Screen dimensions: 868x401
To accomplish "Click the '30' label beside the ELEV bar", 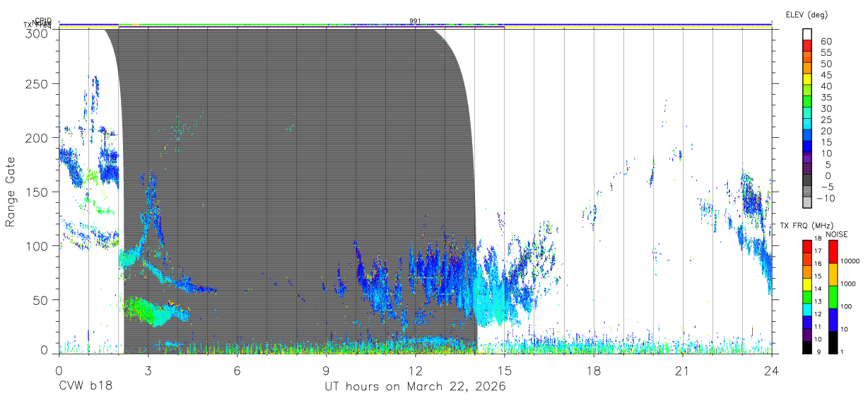I will click(826, 108).
